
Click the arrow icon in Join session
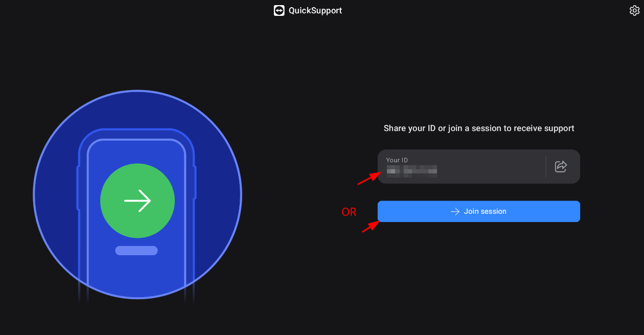pyautogui.click(x=455, y=211)
